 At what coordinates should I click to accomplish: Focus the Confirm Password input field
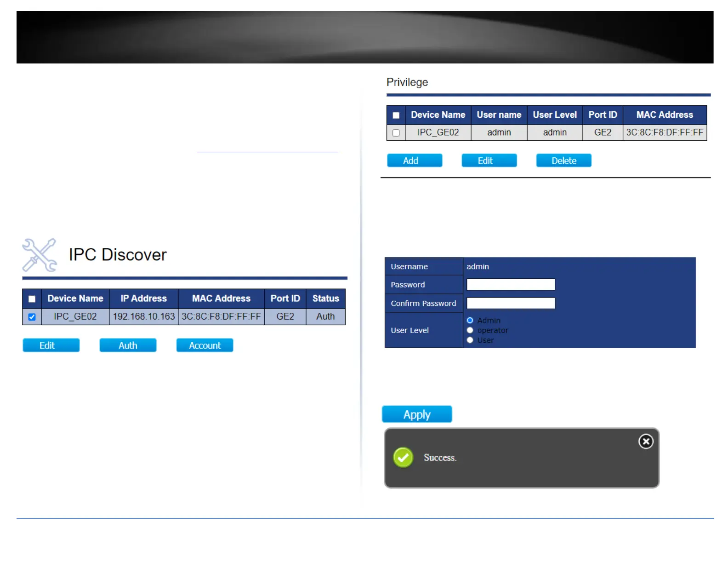pyautogui.click(x=511, y=303)
